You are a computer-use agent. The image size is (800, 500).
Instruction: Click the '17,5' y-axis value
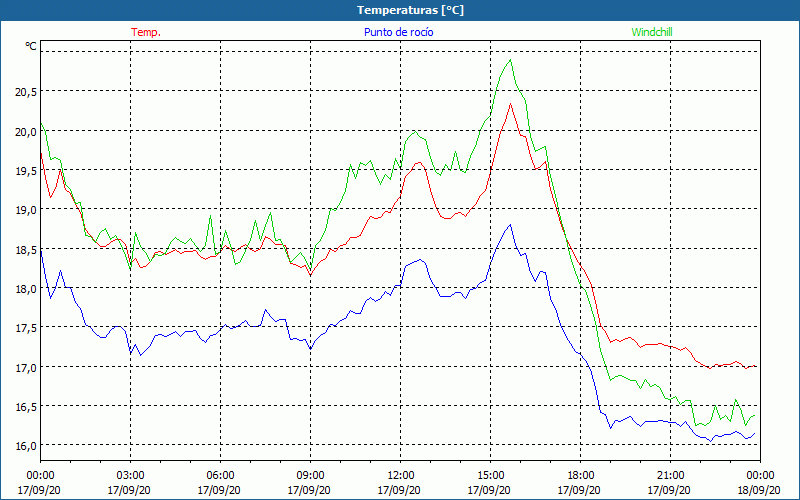(26, 328)
